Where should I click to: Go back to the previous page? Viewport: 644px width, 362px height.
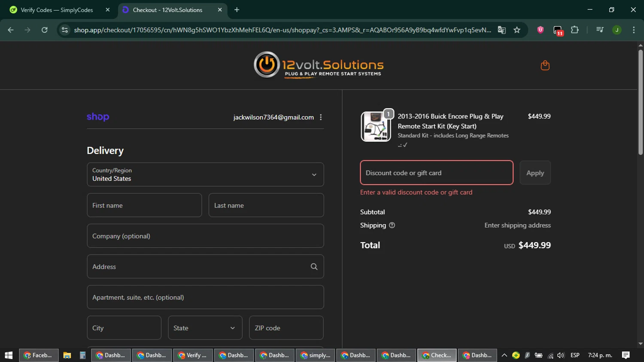11,30
